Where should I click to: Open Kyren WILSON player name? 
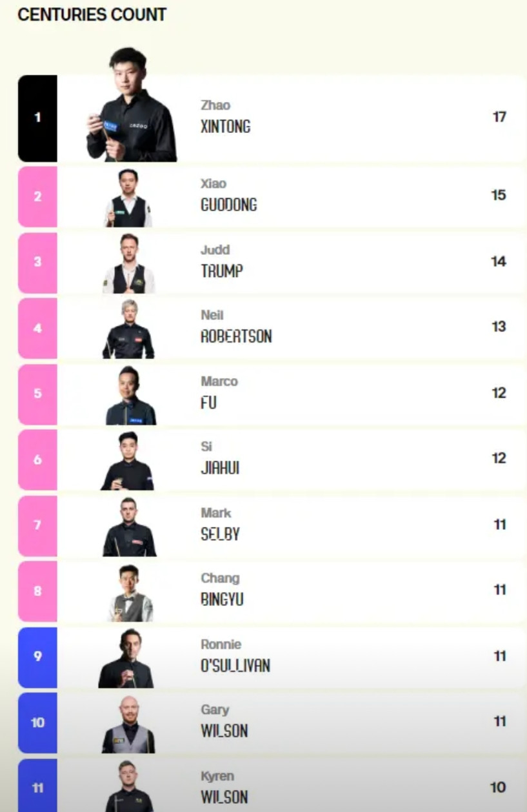(224, 787)
